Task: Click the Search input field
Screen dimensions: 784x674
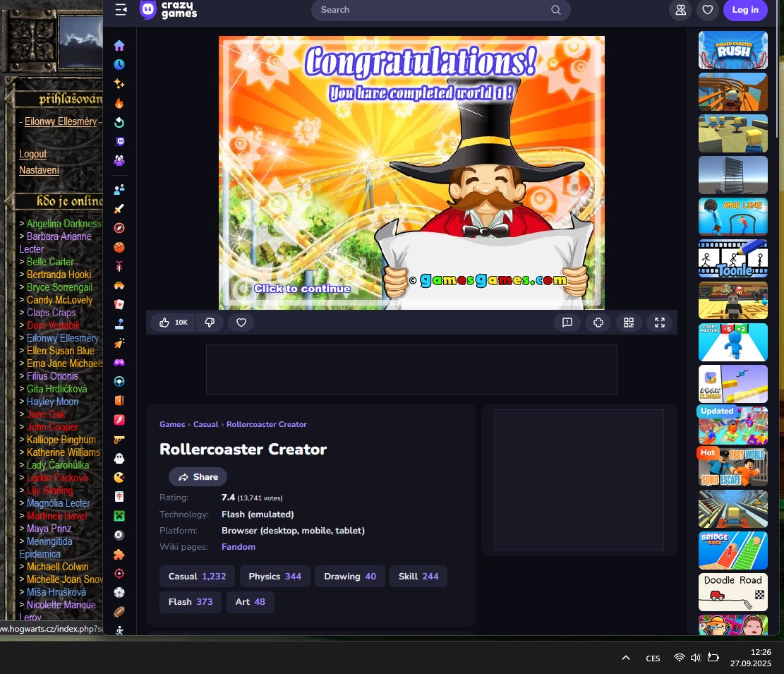Action: (430, 10)
